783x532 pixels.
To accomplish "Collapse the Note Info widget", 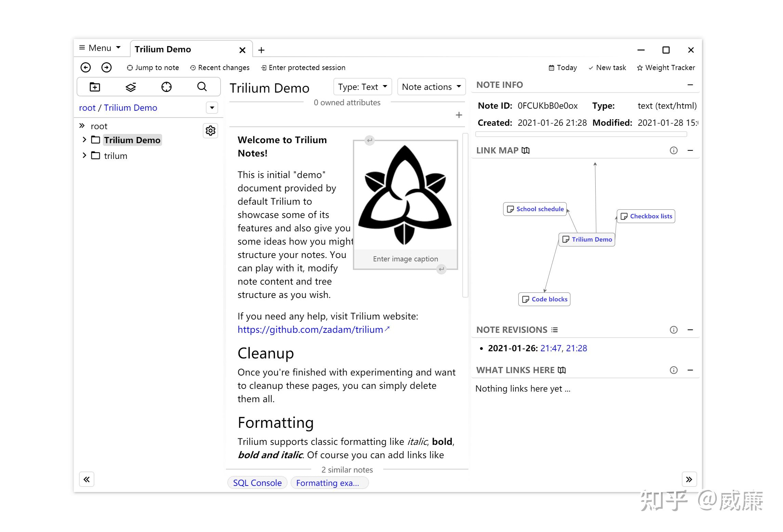I will pos(690,85).
